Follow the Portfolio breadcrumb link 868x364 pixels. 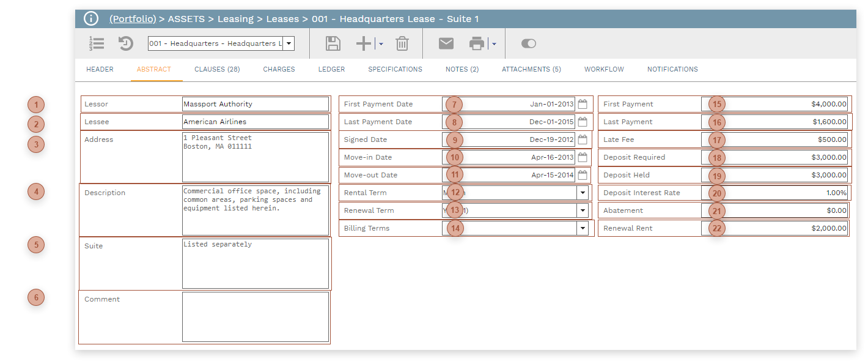[x=133, y=18]
